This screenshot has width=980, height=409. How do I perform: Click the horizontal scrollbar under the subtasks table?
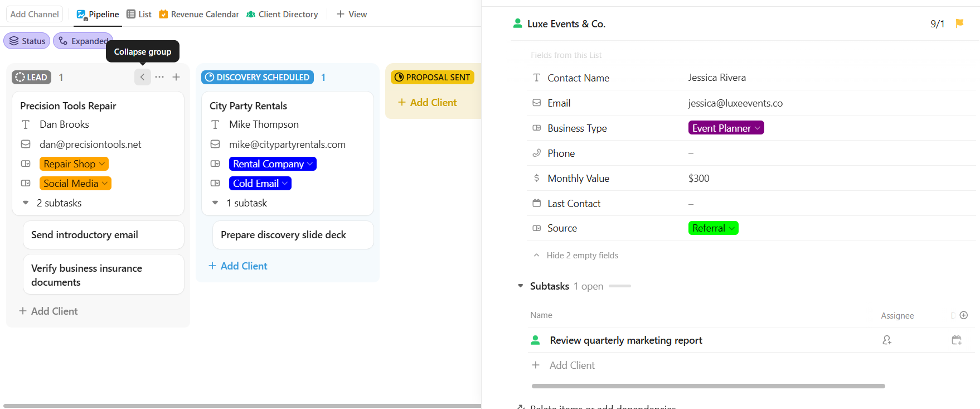tap(708, 386)
